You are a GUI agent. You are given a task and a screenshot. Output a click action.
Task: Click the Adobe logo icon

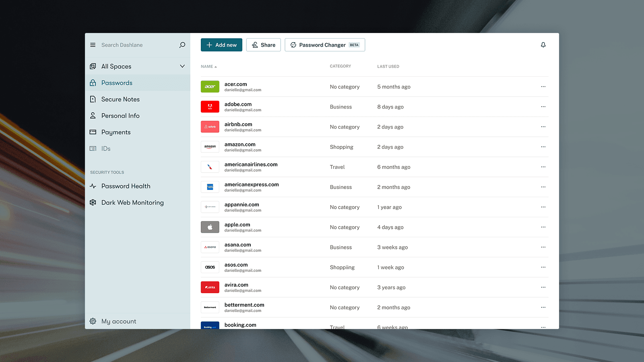point(210,107)
